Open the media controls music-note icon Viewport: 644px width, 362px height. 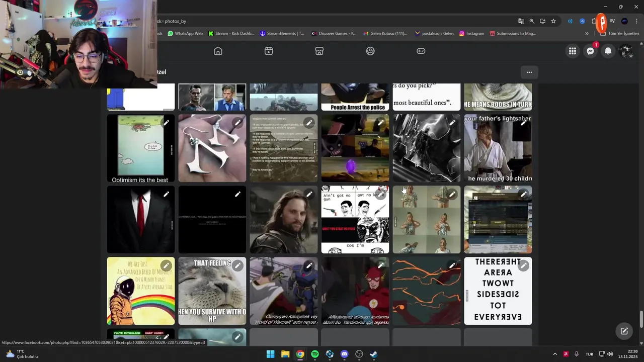tap(612, 21)
